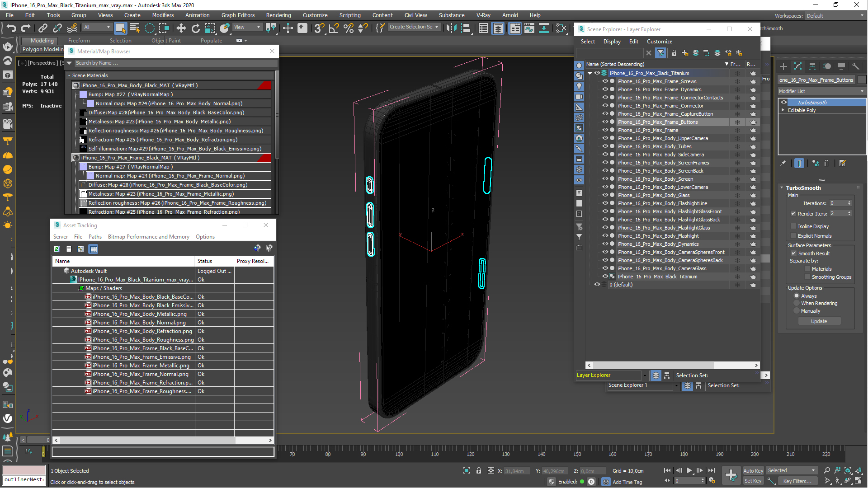Click Create New Layer icon in Layer Explorer
This screenshot has width=868, height=488.
click(x=685, y=53)
